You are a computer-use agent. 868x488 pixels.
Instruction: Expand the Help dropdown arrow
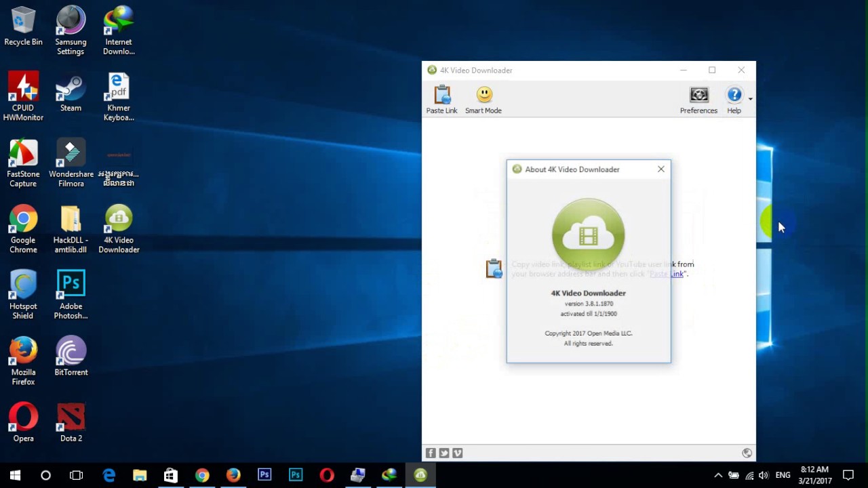[x=750, y=100]
